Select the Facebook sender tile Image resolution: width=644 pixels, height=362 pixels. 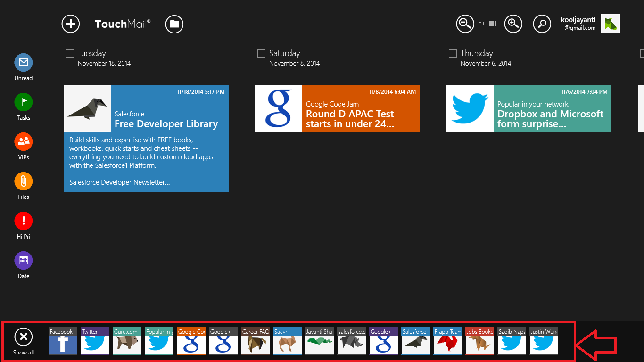pyautogui.click(x=63, y=341)
